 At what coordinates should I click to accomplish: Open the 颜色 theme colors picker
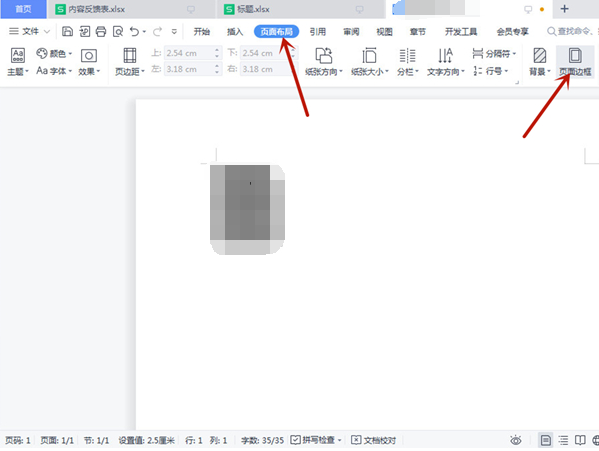[54, 53]
